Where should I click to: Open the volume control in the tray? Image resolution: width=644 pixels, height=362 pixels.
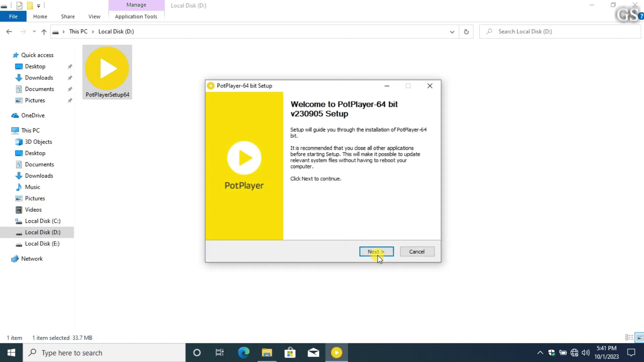(x=586, y=353)
